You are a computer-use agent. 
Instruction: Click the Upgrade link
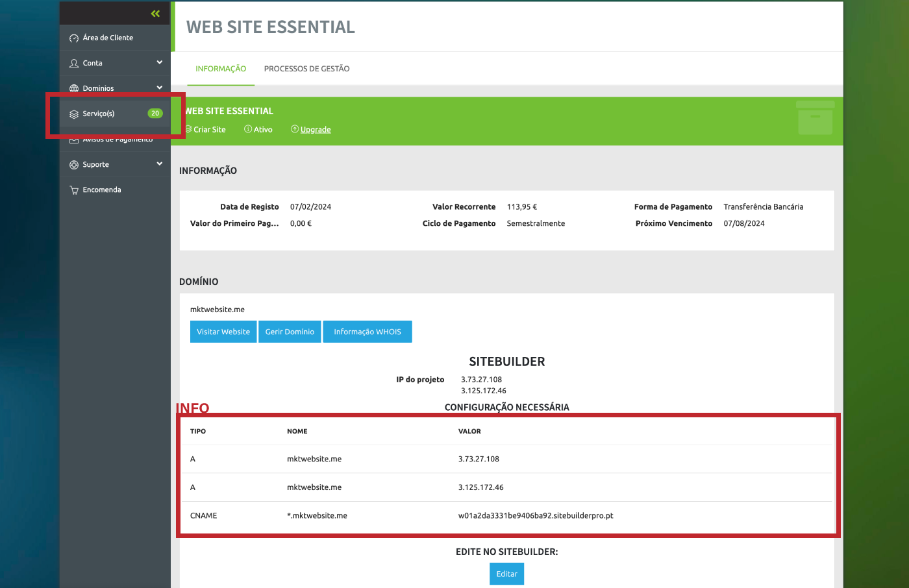tap(316, 130)
